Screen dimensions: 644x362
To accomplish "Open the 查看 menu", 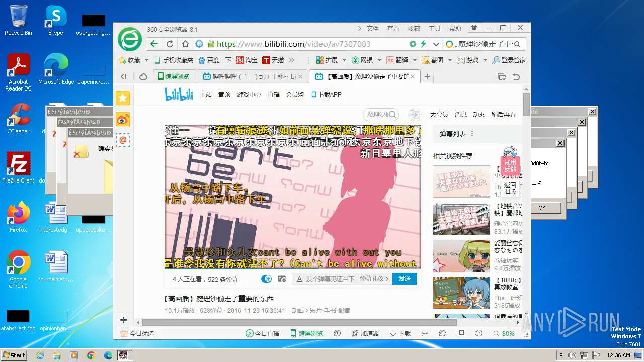I will coord(393,28).
